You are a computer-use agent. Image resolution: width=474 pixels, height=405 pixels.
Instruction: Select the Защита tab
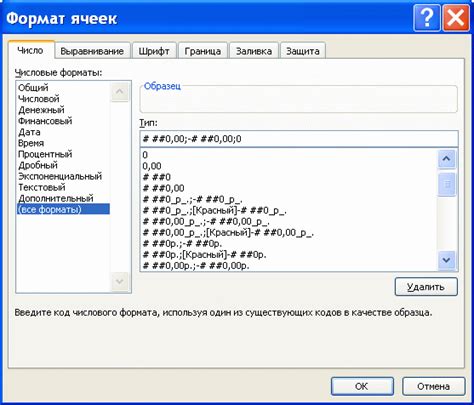(303, 51)
